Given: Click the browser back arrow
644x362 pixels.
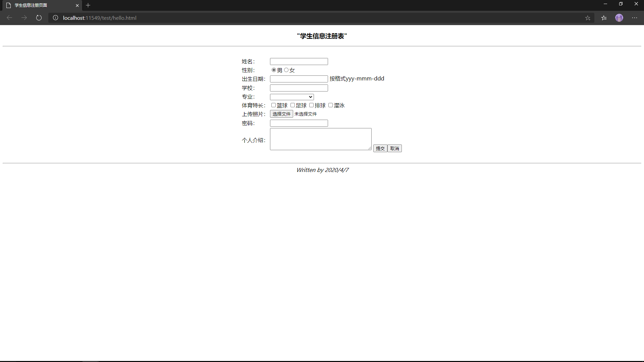Looking at the screenshot, I should pos(9,18).
